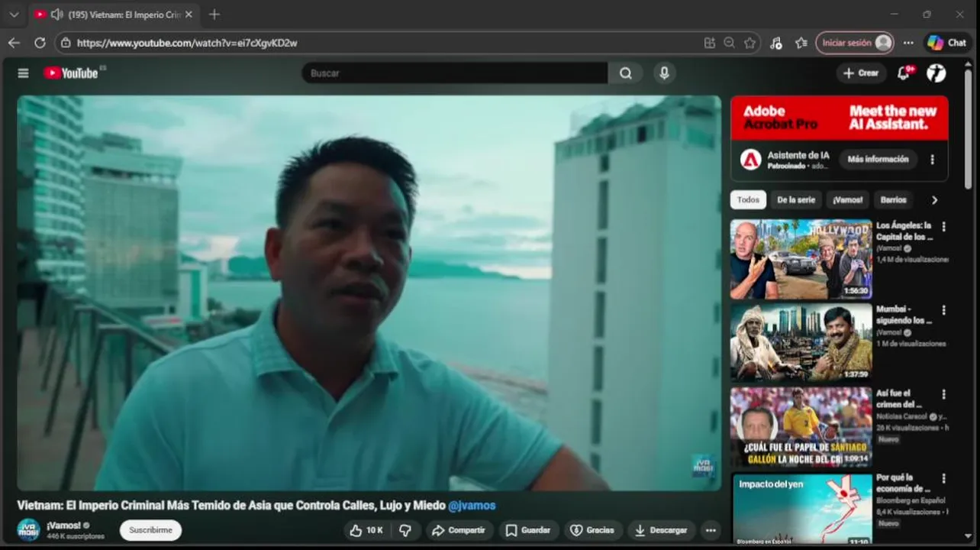Click the search magnifier button

click(626, 73)
